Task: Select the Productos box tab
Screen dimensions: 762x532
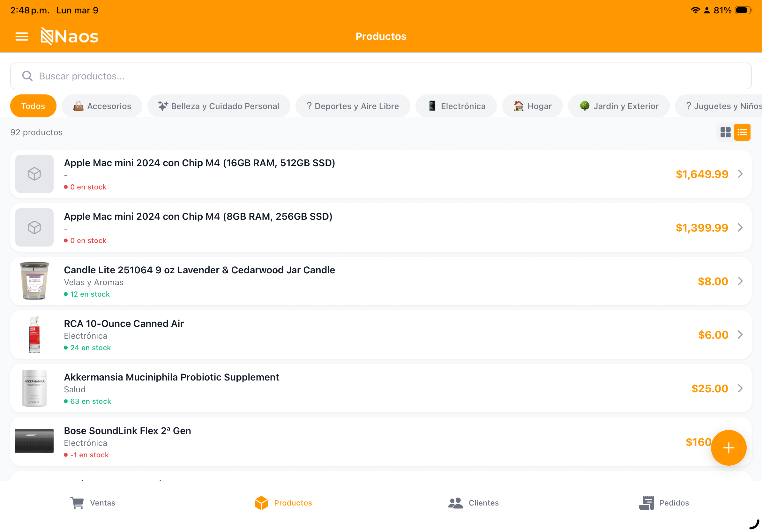Action: pyautogui.click(x=283, y=503)
